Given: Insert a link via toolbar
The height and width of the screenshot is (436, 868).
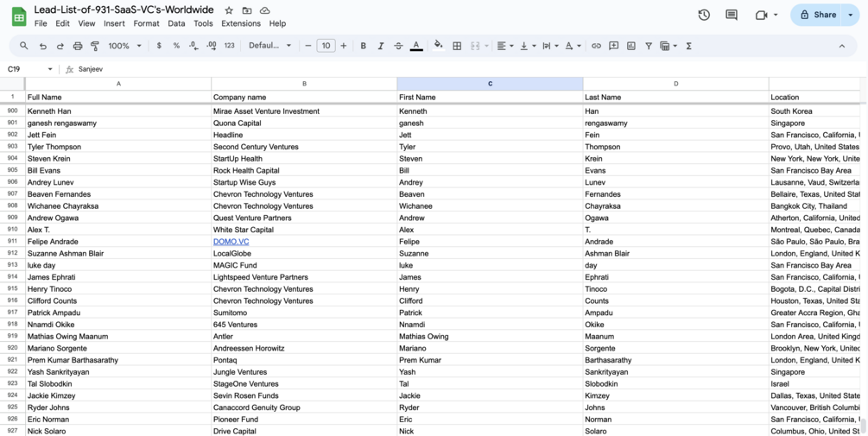Looking at the screenshot, I should coord(596,46).
